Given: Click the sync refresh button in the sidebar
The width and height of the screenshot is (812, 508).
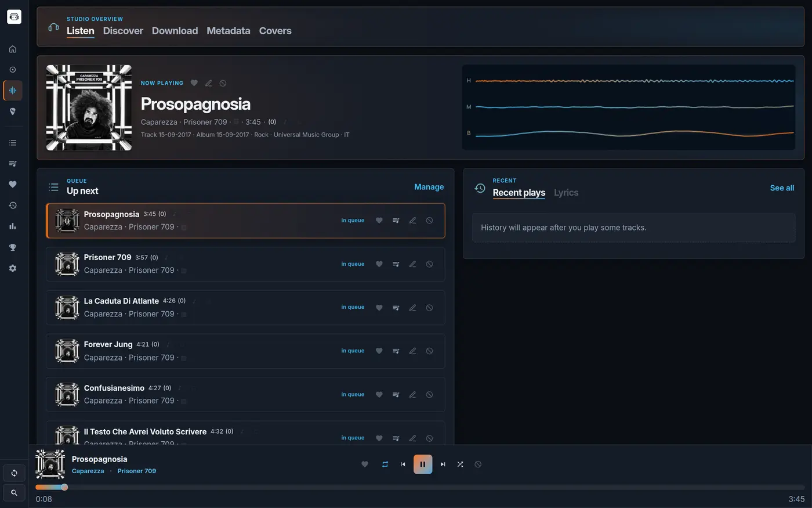Looking at the screenshot, I should tap(14, 473).
